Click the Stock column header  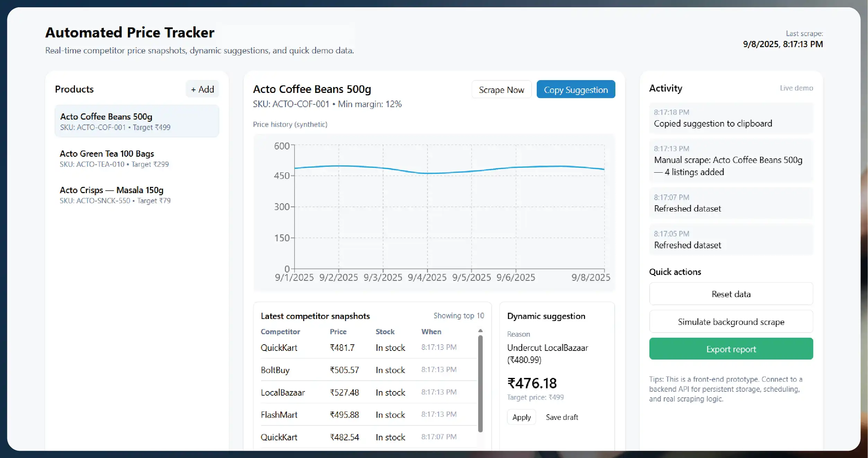[385, 331]
